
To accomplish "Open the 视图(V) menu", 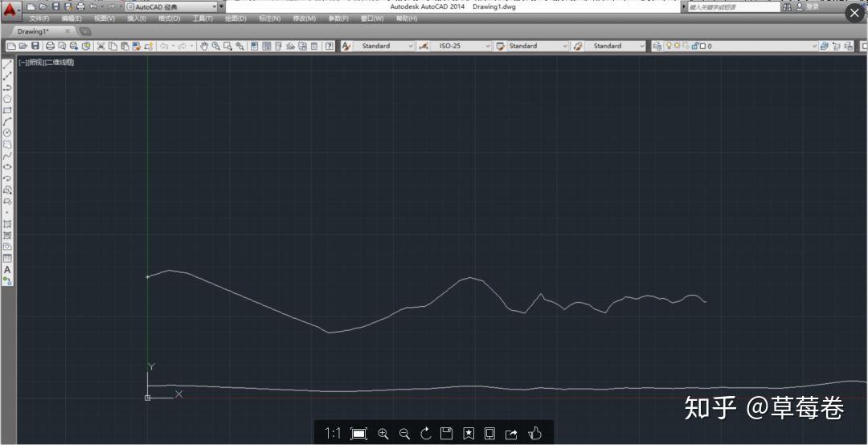I will pos(104,18).
